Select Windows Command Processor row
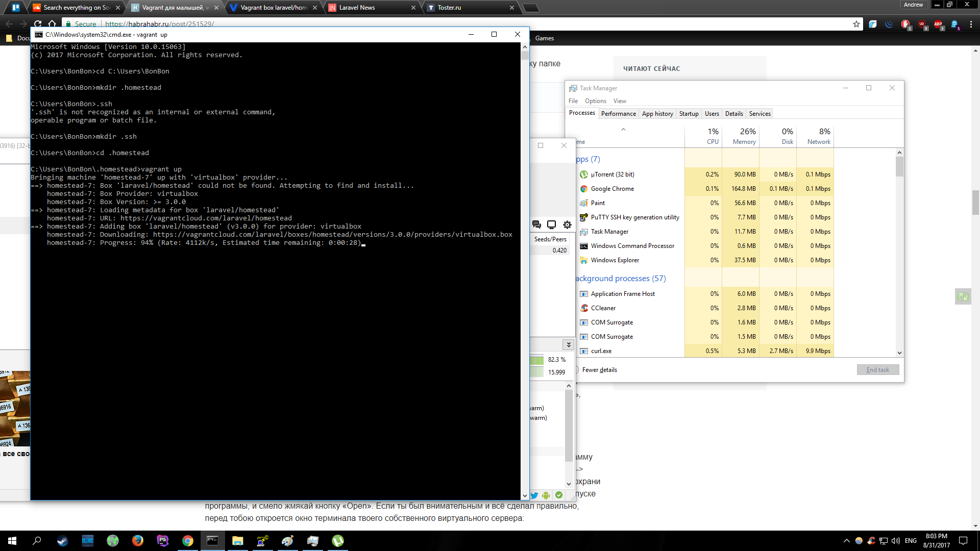 (x=704, y=246)
